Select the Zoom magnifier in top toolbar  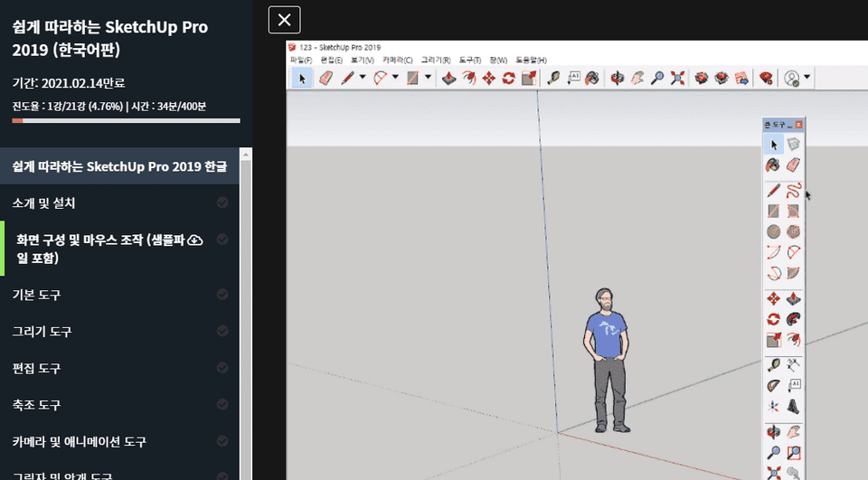click(x=657, y=78)
